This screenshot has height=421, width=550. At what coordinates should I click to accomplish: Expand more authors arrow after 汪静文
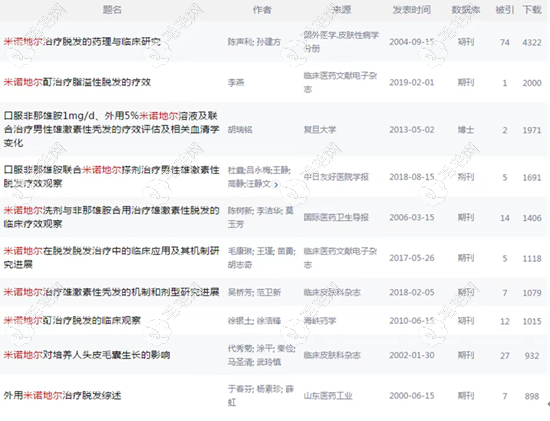click(x=276, y=185)
